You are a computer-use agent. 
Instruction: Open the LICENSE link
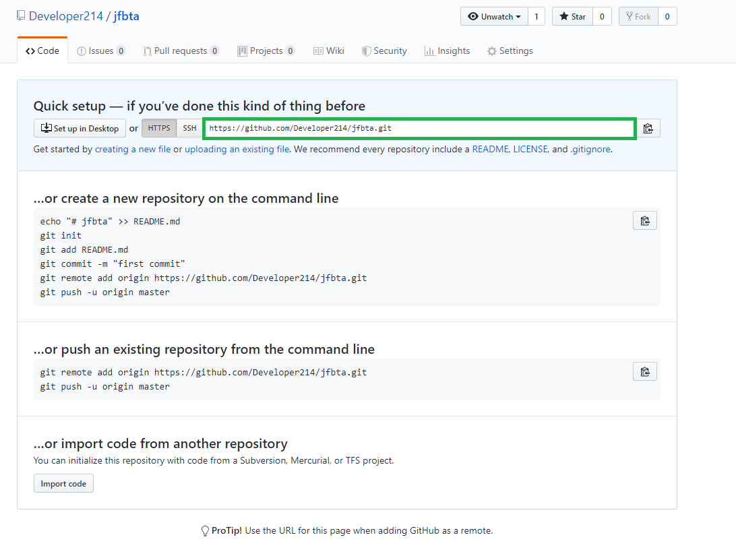tap(530, 150)
